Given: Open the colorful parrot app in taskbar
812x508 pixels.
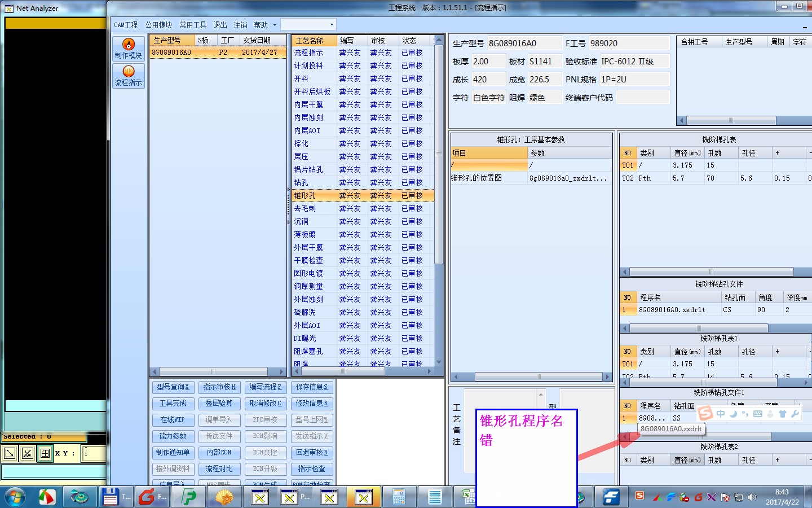Looking at the screenshot, I should coord(47,497).
